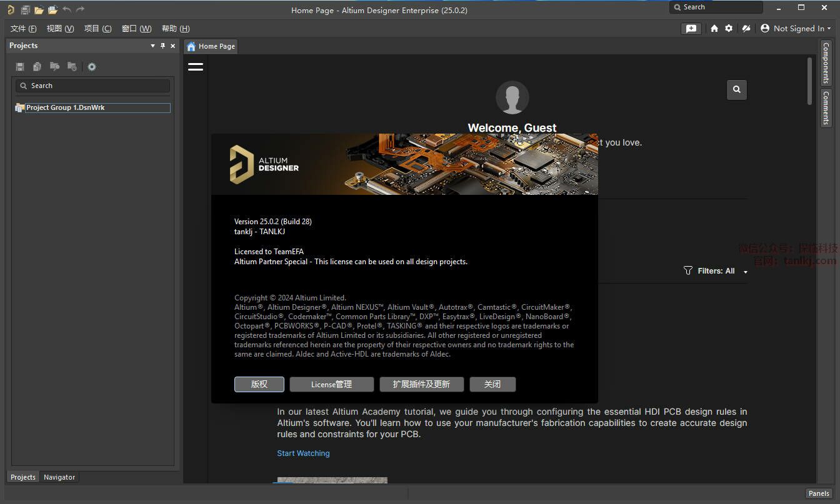Viewport: 840px width, 504px height.
Task: Click the add comment speech bubble icon
Action: tap(691, 29)
